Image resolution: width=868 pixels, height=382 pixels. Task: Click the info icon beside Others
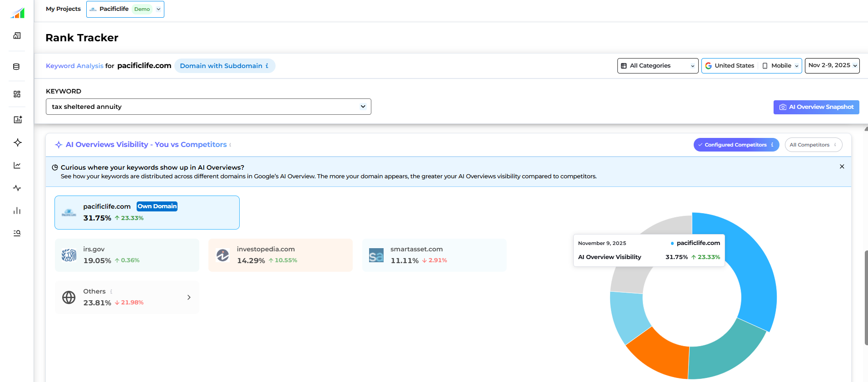pos(111,292)
